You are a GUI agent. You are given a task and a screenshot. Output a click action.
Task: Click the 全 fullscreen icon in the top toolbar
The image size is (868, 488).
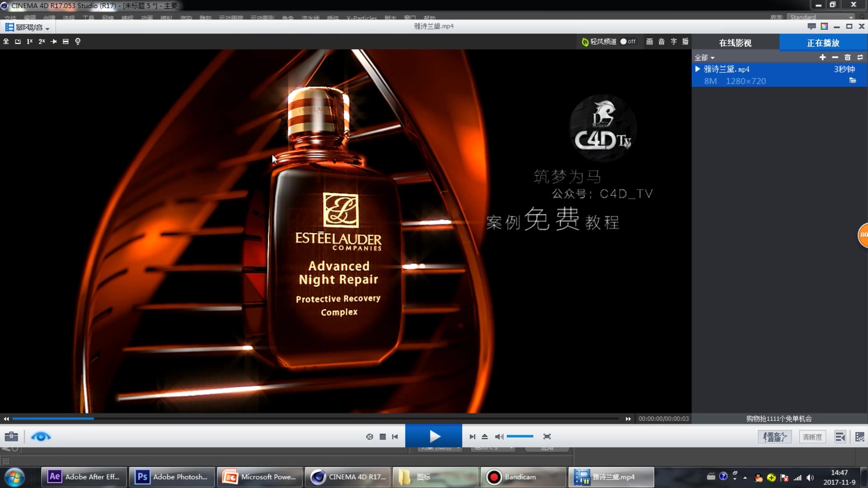(x=6, y=42)
